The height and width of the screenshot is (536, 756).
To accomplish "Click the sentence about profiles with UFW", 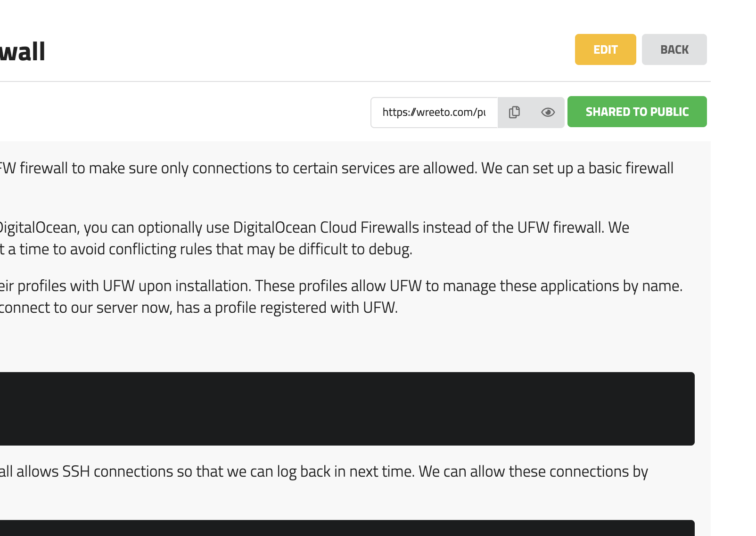I will 341,286.
